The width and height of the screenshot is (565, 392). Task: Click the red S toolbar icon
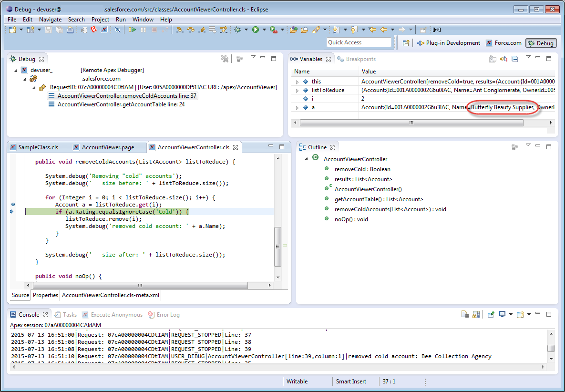click(94, 30)
